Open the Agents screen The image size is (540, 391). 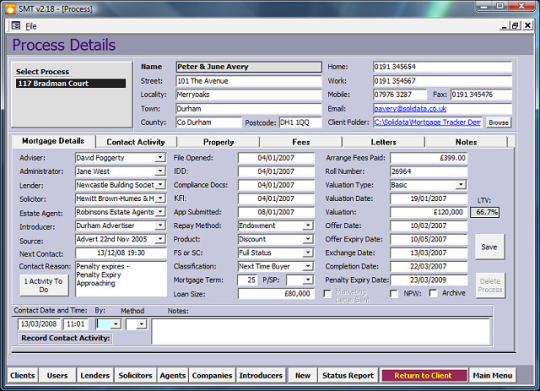[173, 375]
